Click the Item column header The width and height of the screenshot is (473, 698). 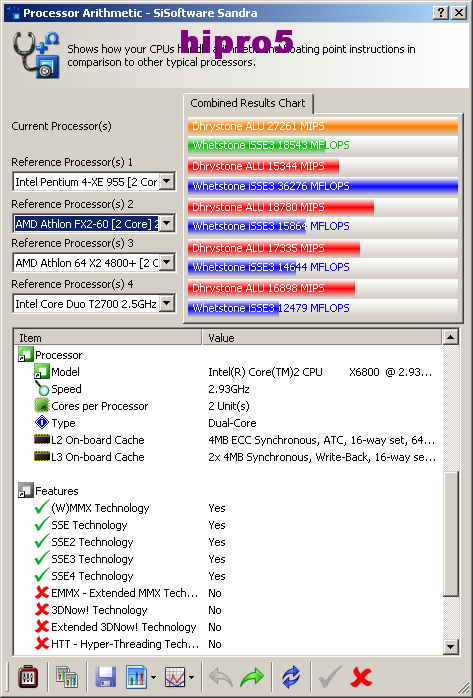108,337
